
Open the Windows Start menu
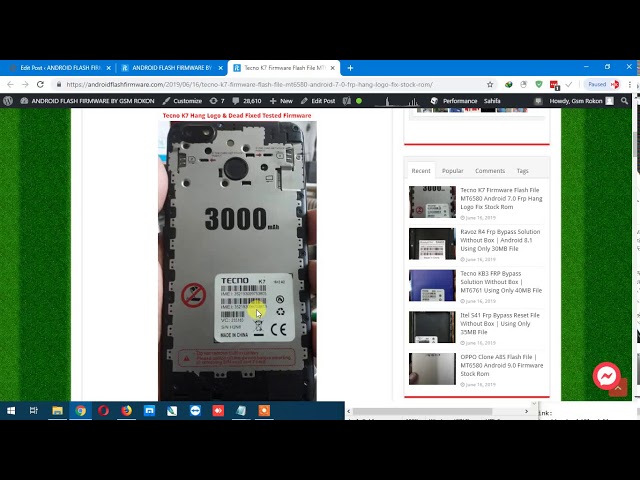[11, 411]
